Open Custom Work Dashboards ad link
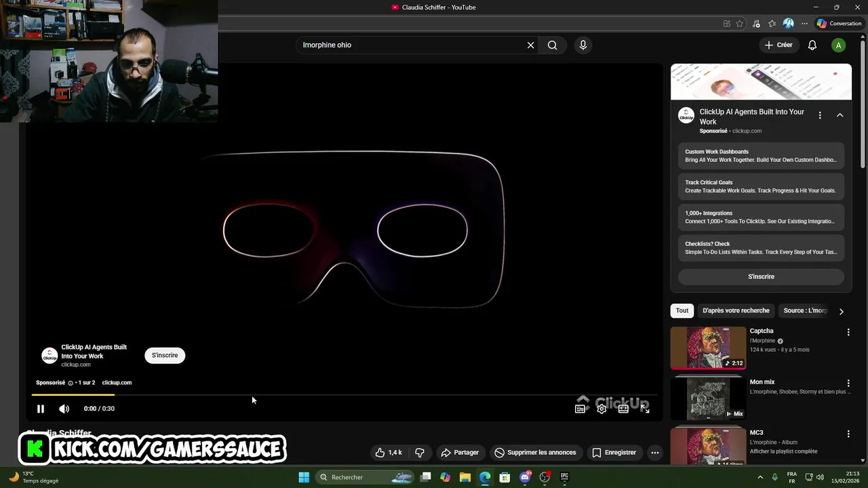Image resolution: width=868 pixels, height=488 pixels. 761,156
